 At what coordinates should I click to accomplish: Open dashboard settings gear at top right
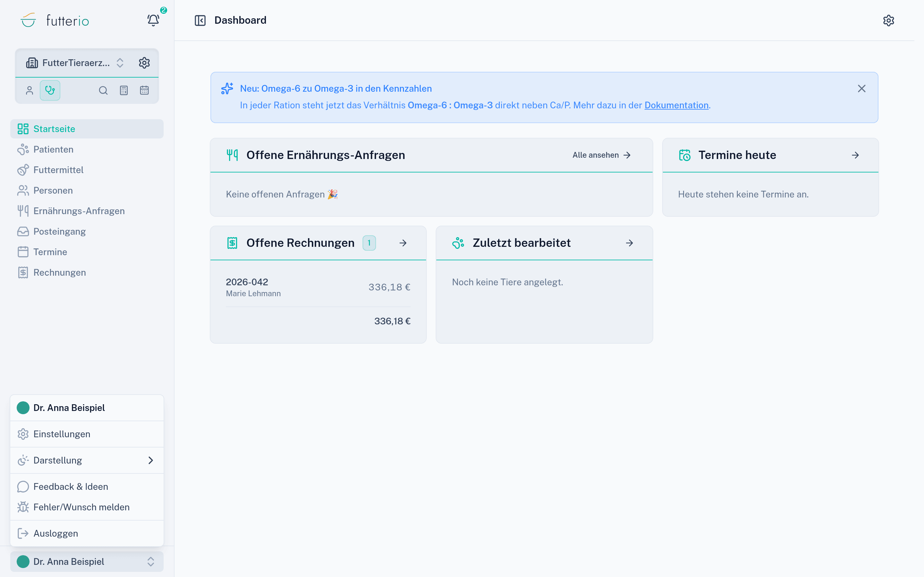(888, 20)
